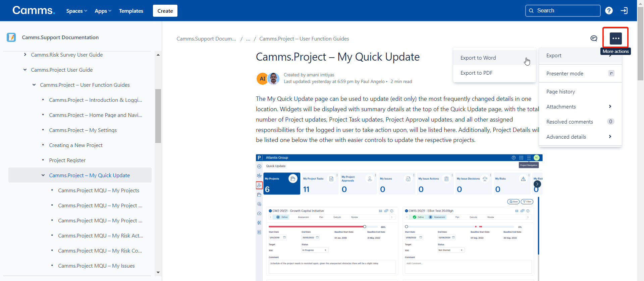Open Camms.Project MQU – My Risk Co... page
The image size is (644, 281).
100,251
